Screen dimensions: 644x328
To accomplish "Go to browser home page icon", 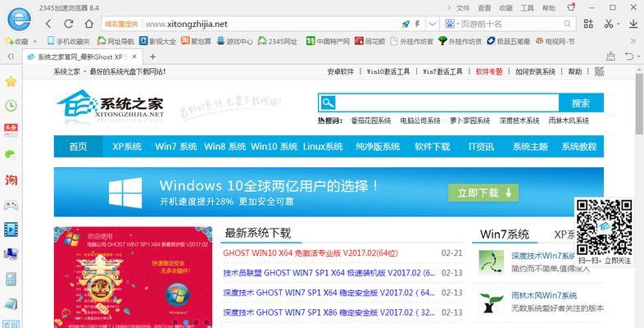I will point(88,24).
